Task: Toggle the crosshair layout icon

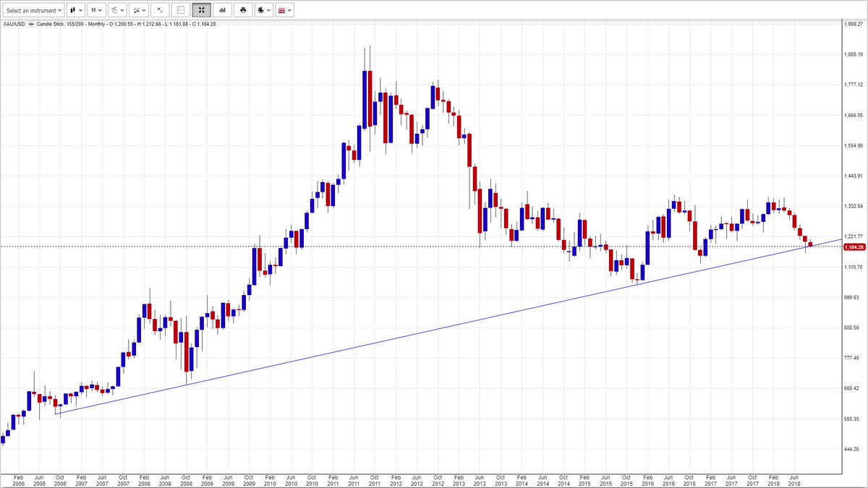Action: tap(181, 11)
